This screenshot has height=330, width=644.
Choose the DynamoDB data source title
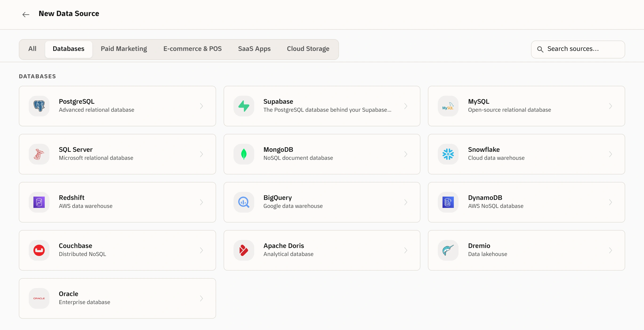[x=485, y=198]
